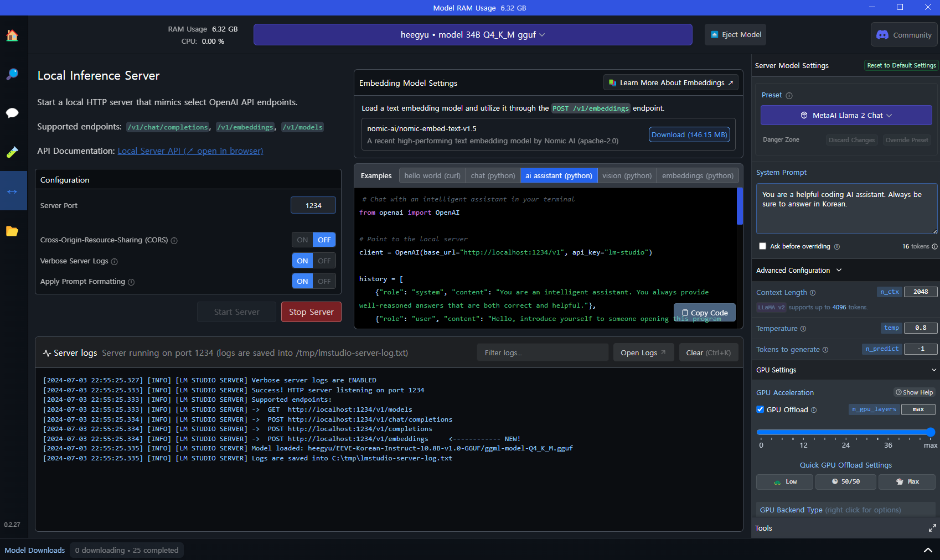940x560 pixels.
Task: Click info icon next to GPU Offload
Action: click(x=814, y=410)
